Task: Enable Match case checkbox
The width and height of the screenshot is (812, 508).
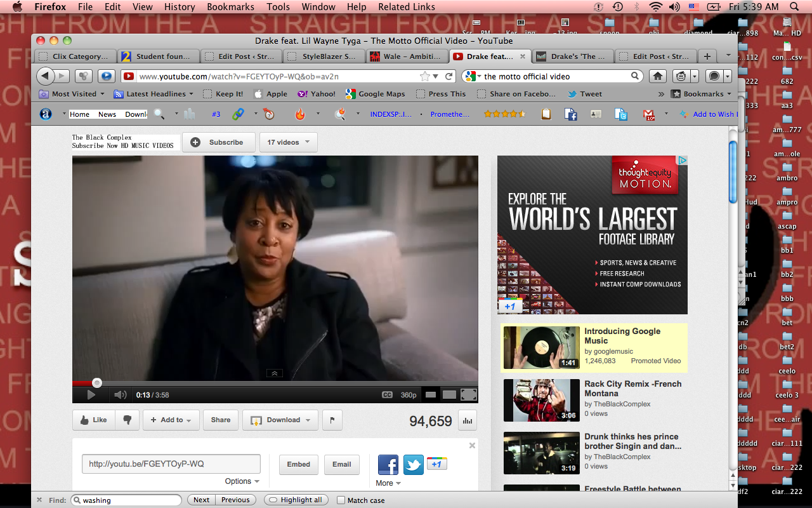Action: point(341,500)
